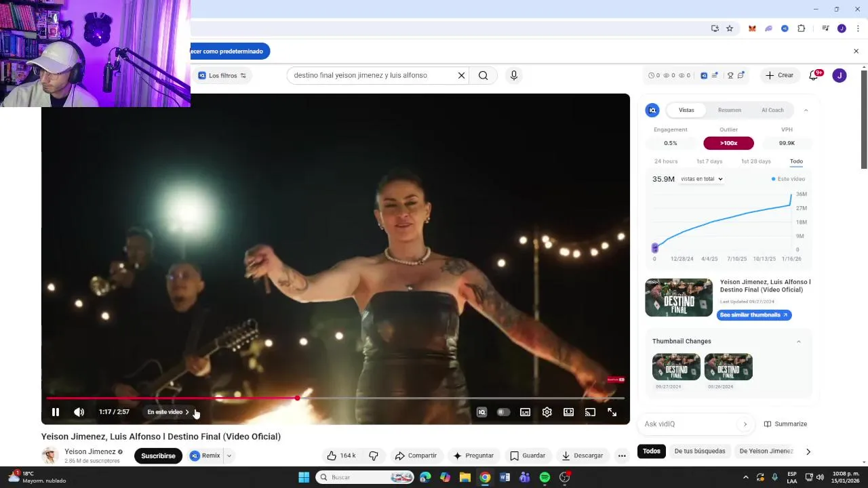Save the video with Guardar
The height and width of the screenshot is (488, 868).
coord(528,456)
